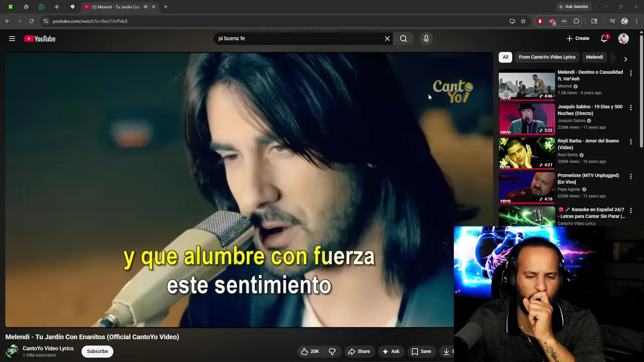
Task: Like the video with 20K likes
Action: click(x=310, y=351)
